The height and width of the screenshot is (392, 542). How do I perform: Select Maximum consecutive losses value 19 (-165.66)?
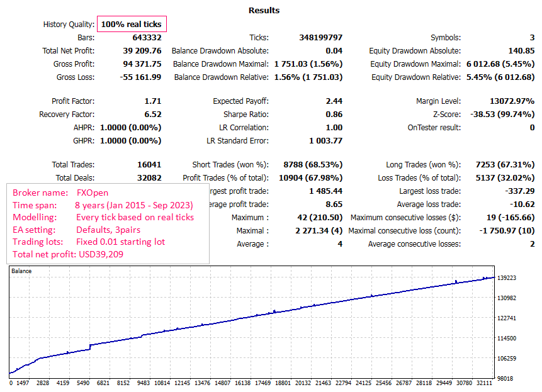click(x=510, y=218)
